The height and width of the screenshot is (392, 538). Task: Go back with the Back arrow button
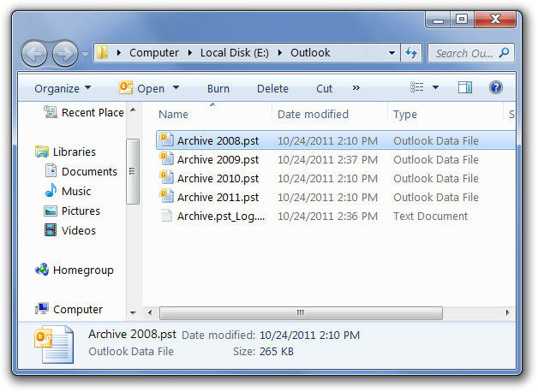[x=34, y=53]
